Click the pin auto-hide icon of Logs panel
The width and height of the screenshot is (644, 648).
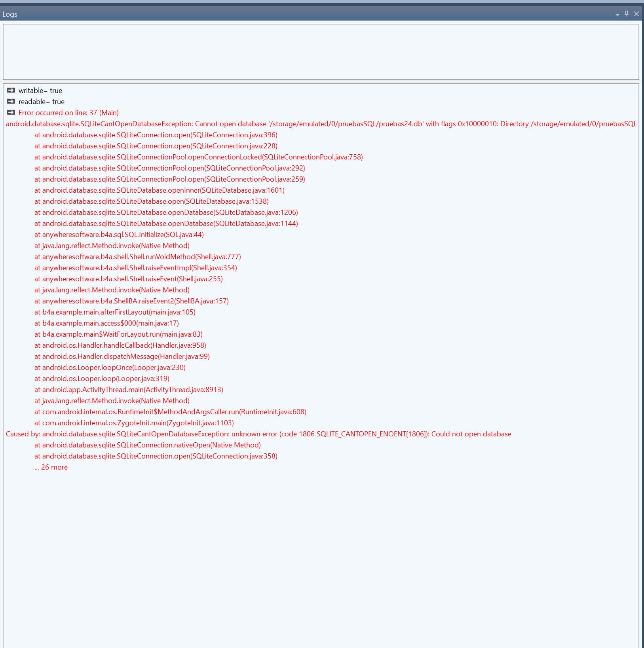(x=627, y=14)
